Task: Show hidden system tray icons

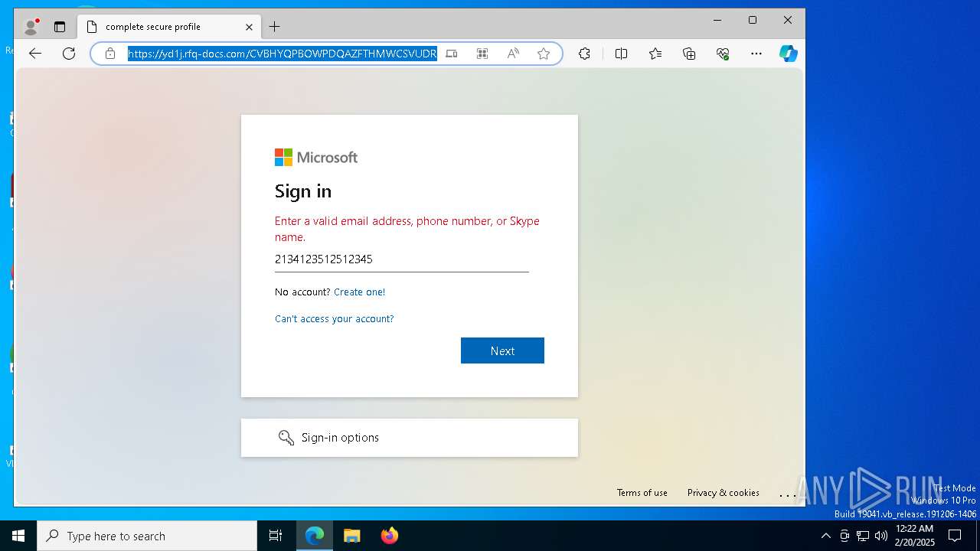Action: [x=825, y=536]
